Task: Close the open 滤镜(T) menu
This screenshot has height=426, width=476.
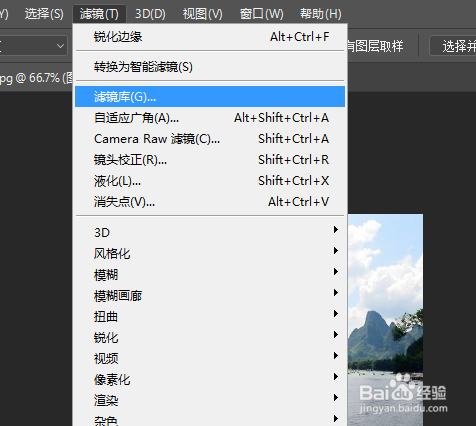Action: point(99,14)
